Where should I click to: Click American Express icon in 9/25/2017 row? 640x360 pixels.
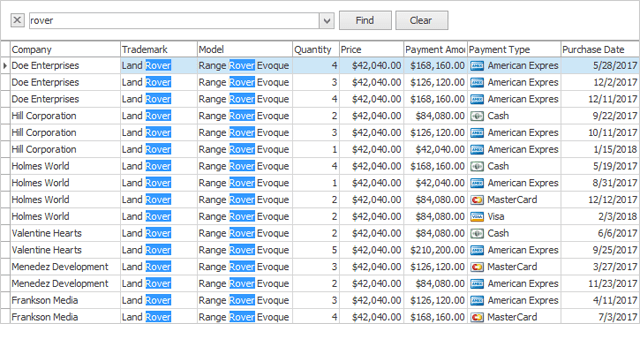477,250
